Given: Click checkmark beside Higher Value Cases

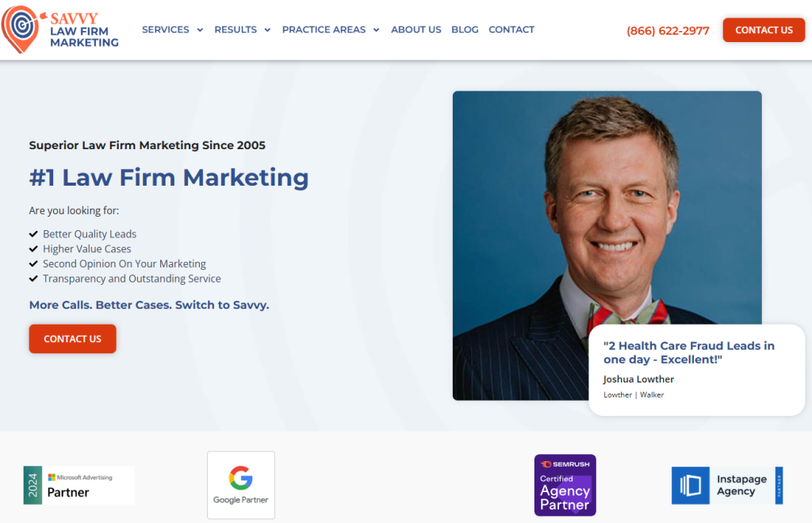Looking at the screenshot, I should pyautogui.click(x=33, y=249).
